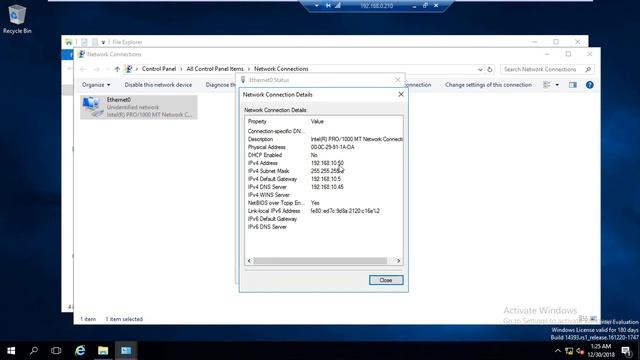Viewport: 640px width, 360px height.
Task: Expand the address bar history dropdown
Action: tap(480, 69)
